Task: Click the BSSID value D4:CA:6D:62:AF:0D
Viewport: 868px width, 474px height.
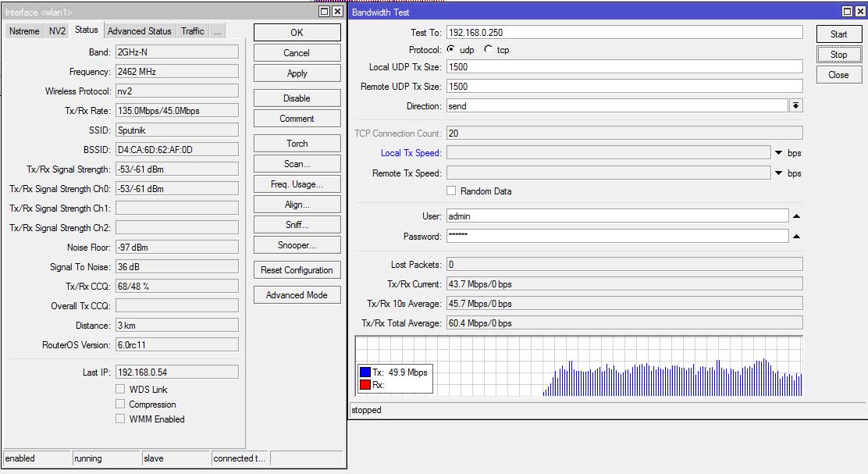Action: pyautogui.click(x=177, y=149)
